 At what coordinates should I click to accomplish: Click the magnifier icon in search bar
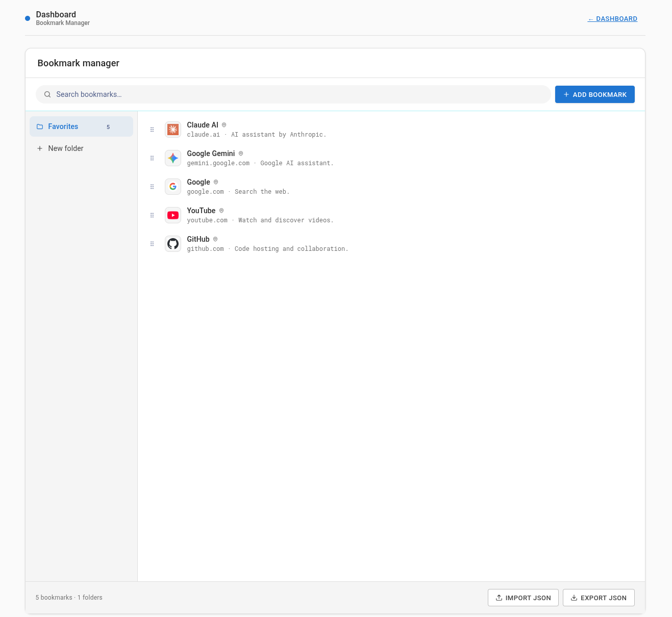pos(47,94)
